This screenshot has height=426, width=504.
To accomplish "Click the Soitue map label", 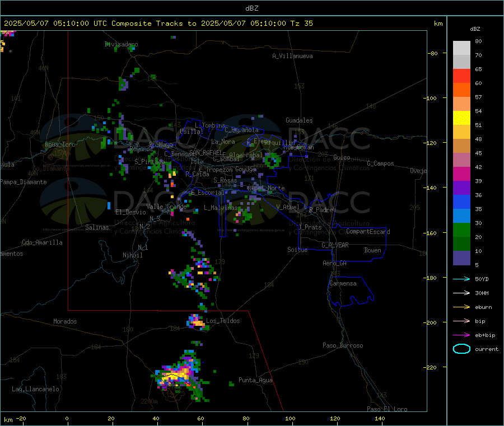I will pos(297,250).
